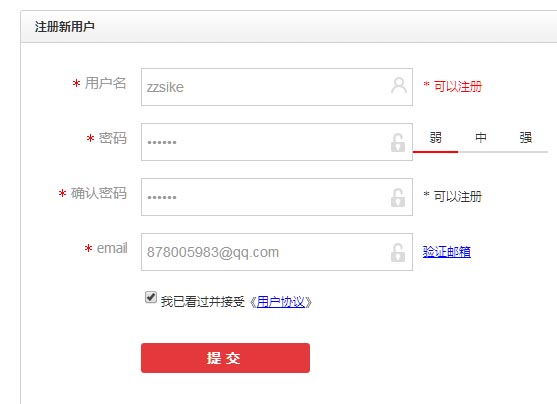Image resolution: width=557 pixels, height=404 pixels.
Task: Click the 可以注册 message beside confirm password
Action: point(458,196)
